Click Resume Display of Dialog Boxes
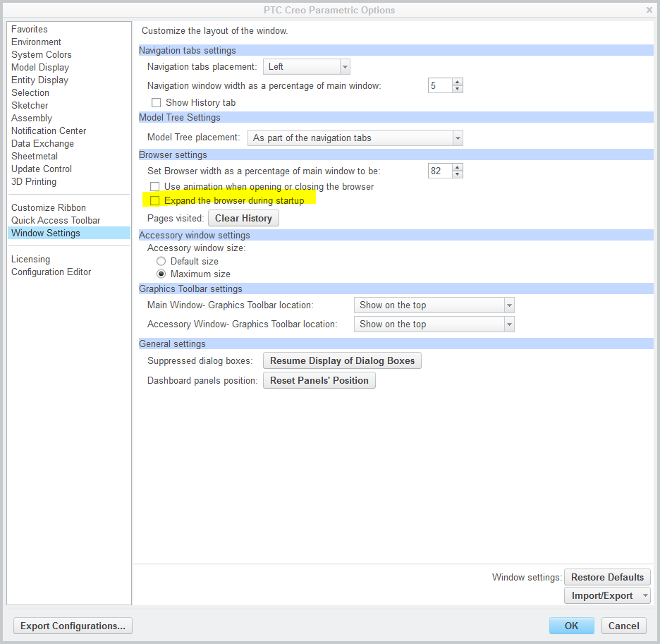This screenshot has height=644, width=660. point(342,360)
